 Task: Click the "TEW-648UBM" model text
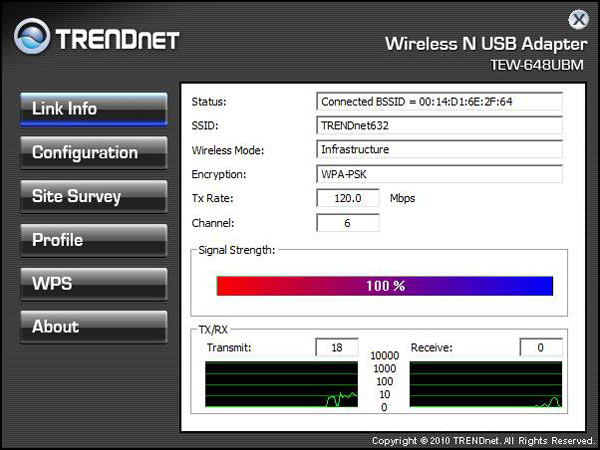537,65
